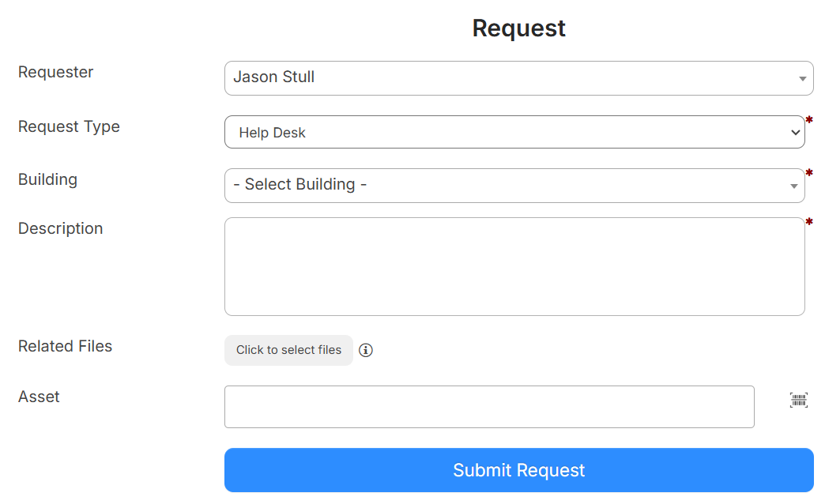Click the red required asterisk beside Request Type
The height and width of the screenshot is (504, 825).
(809, 118)
